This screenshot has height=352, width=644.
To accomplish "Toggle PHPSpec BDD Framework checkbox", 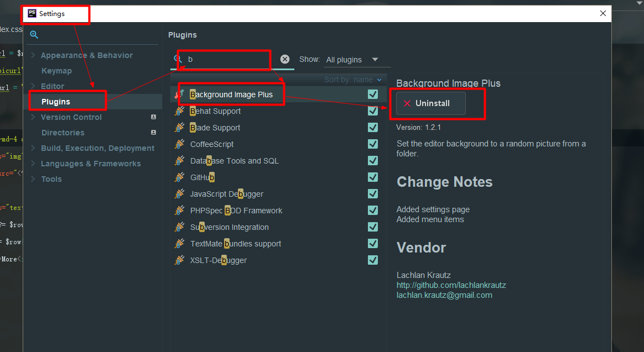I will (x=373, y=210).
